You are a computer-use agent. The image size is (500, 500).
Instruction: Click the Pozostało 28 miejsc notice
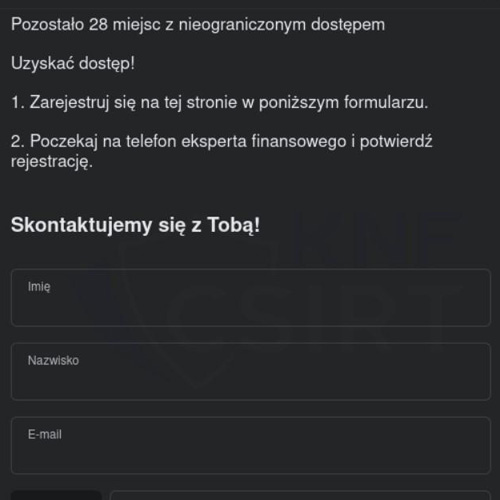point(198,25)
